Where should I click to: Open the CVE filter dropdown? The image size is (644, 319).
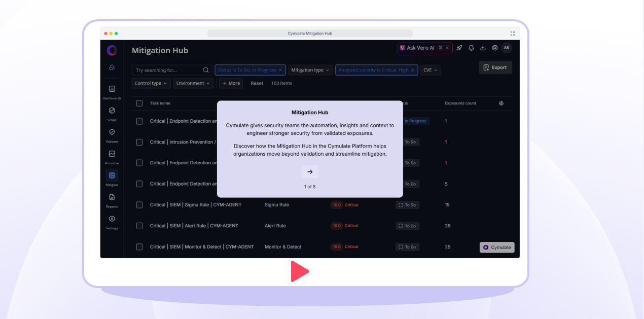[431, 70]
